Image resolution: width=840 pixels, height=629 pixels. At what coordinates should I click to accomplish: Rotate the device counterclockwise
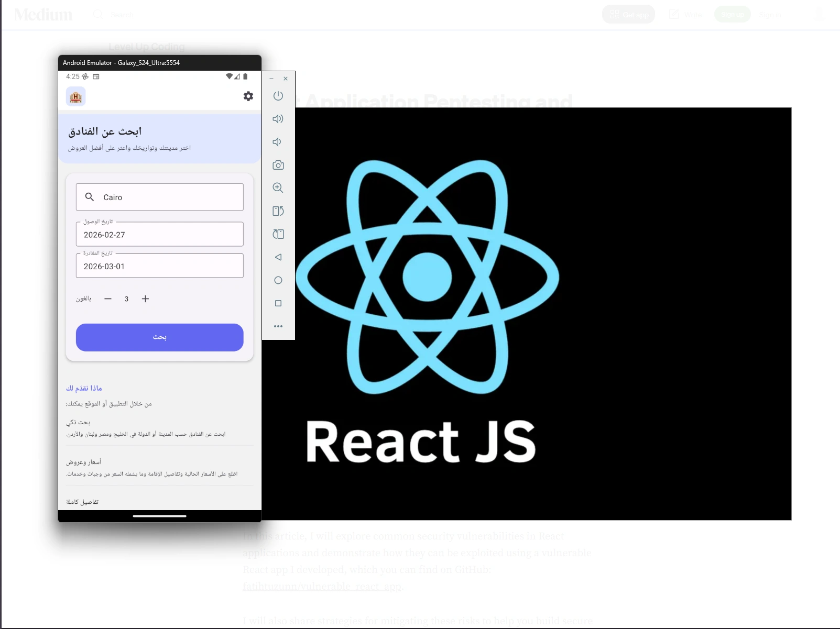tap(278, 211)
